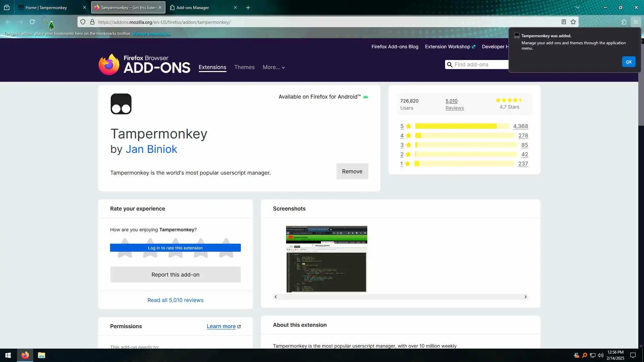This screenshot has height=362, width=644.
Task: Click the tracking protection shield icon
Action: pos(83,22)
